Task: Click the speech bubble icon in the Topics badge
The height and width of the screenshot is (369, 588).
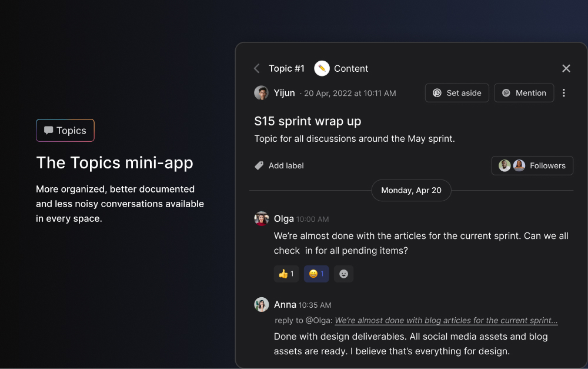Action: point(49,130)
